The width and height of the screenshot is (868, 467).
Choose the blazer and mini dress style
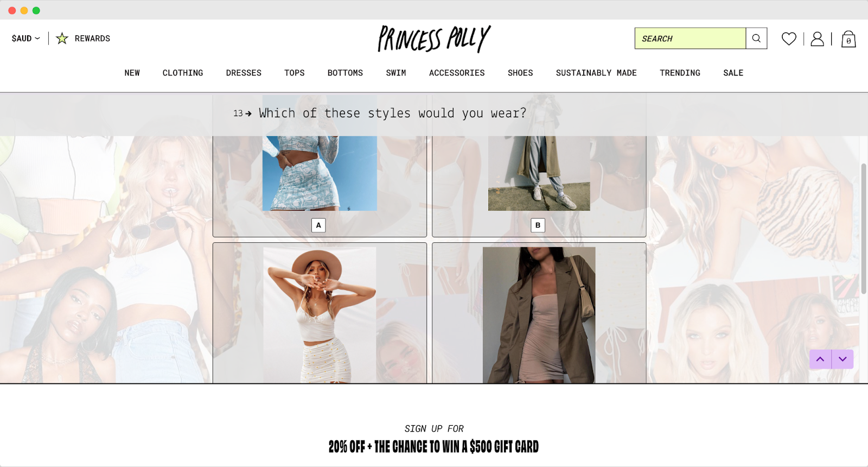(539, 313)
